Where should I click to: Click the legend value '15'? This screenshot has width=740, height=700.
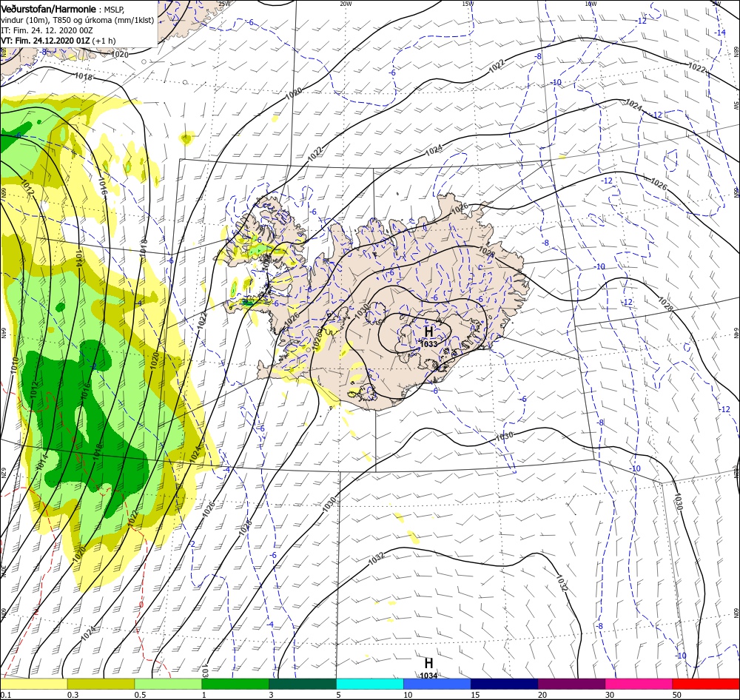(475, 695)
